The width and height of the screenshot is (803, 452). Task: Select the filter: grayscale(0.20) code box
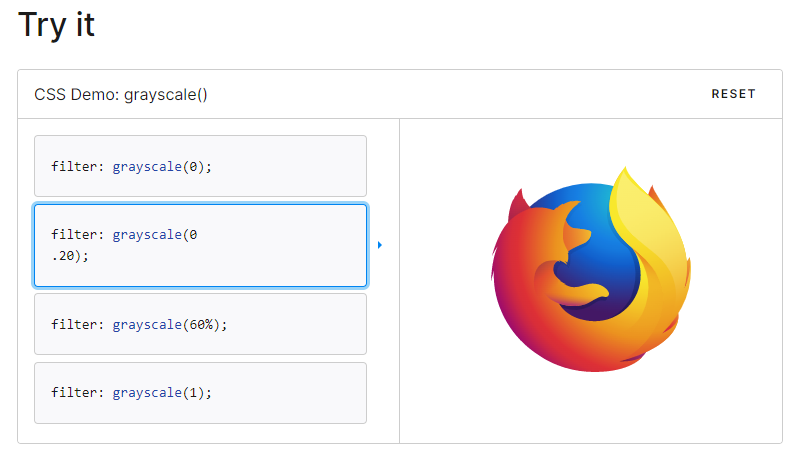[x=200, y=245]
